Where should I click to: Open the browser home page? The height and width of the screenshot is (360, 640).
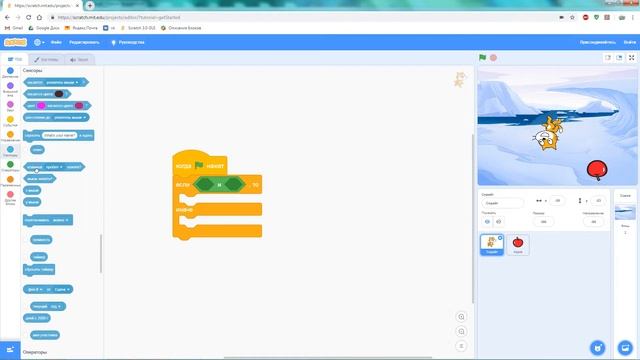click(39, 18)
